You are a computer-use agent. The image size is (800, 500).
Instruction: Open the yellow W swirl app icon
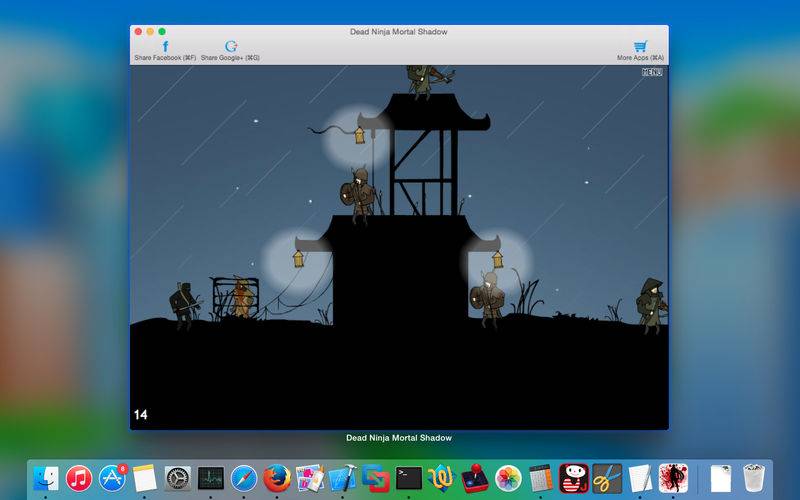coord(442,479)
